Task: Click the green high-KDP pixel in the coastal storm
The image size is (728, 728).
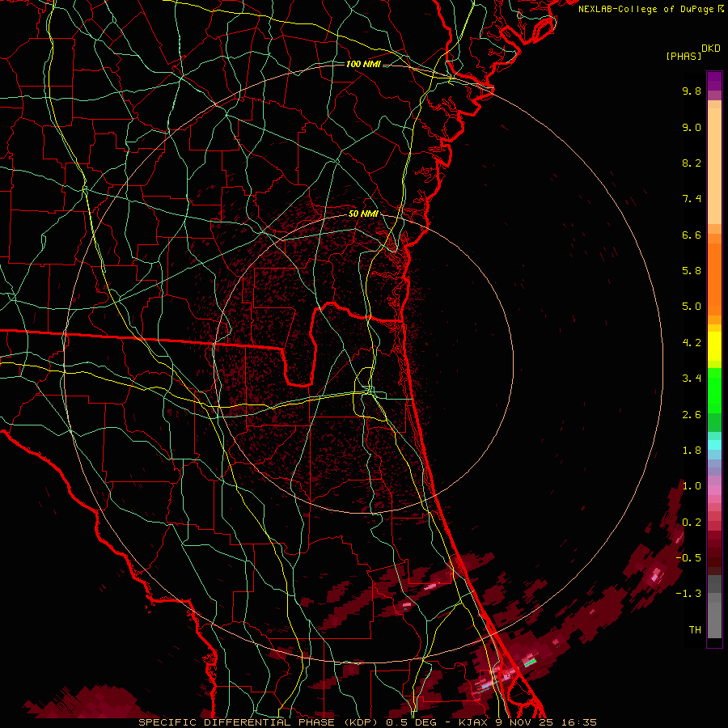Action: 530,662
